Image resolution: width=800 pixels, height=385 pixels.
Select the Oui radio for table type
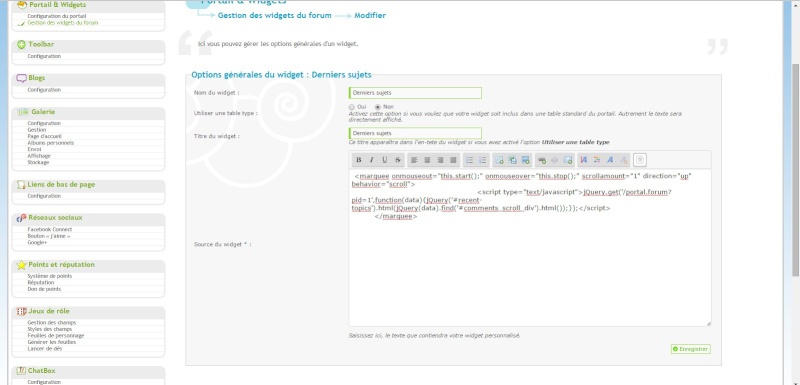click(x=352, y=107)
